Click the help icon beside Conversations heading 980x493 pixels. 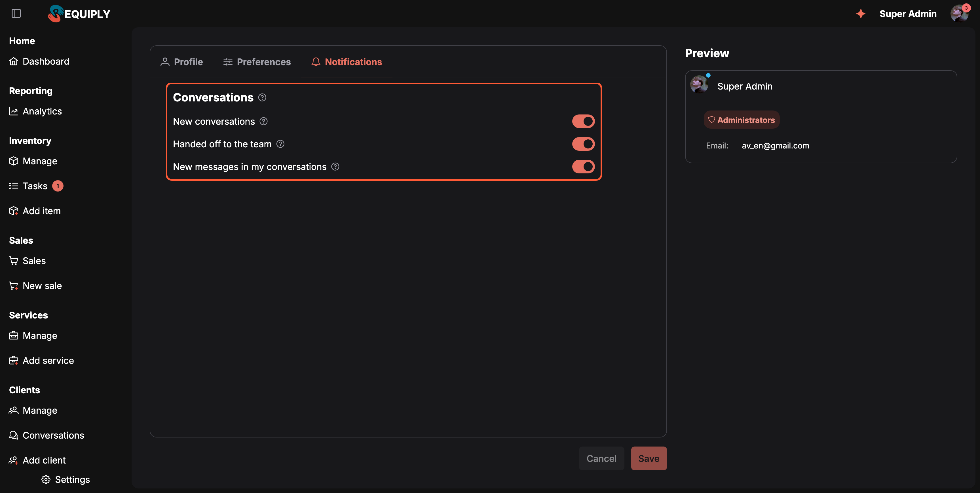(262, 97)
